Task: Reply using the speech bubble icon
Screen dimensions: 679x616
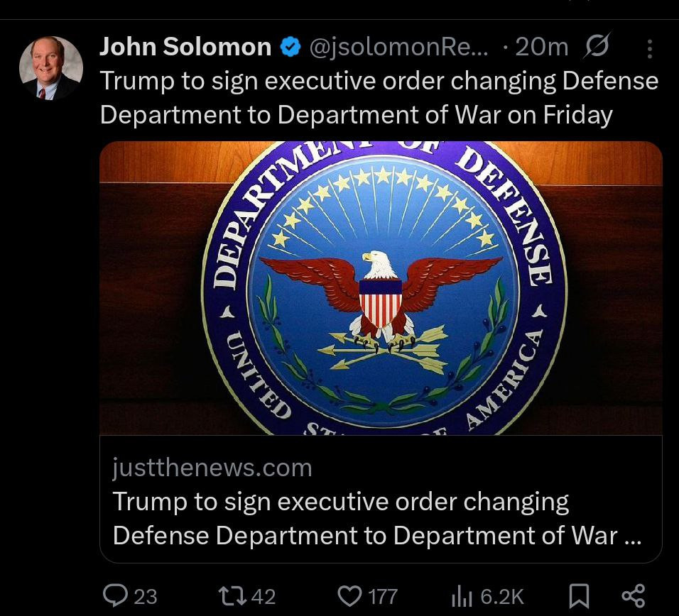Action: point(115,595)
